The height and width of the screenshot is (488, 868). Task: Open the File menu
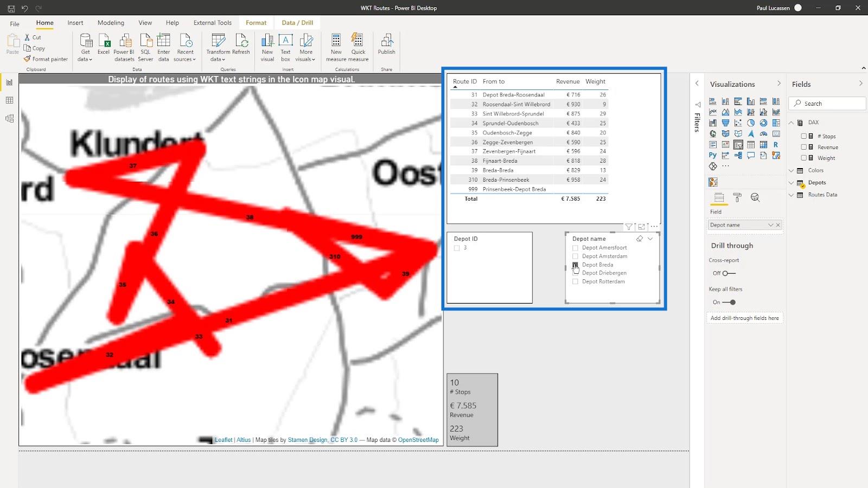point(15,23)
